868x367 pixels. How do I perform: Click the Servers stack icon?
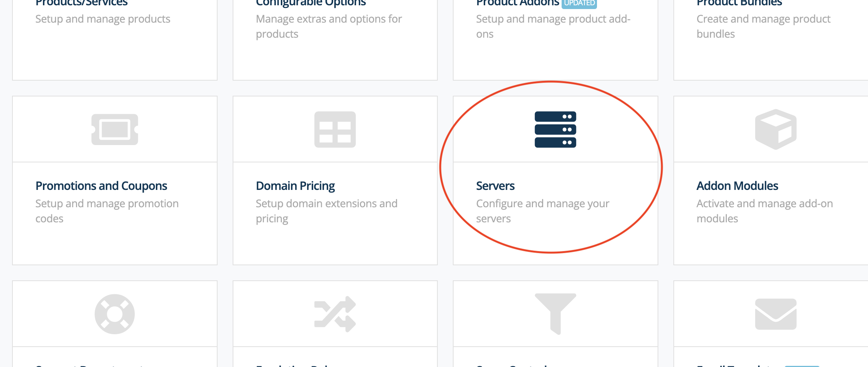point(555,129)
